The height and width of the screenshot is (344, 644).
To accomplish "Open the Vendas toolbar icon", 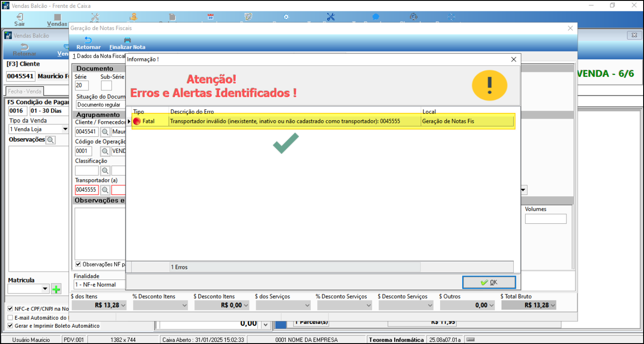I will (x=58, y=17).
